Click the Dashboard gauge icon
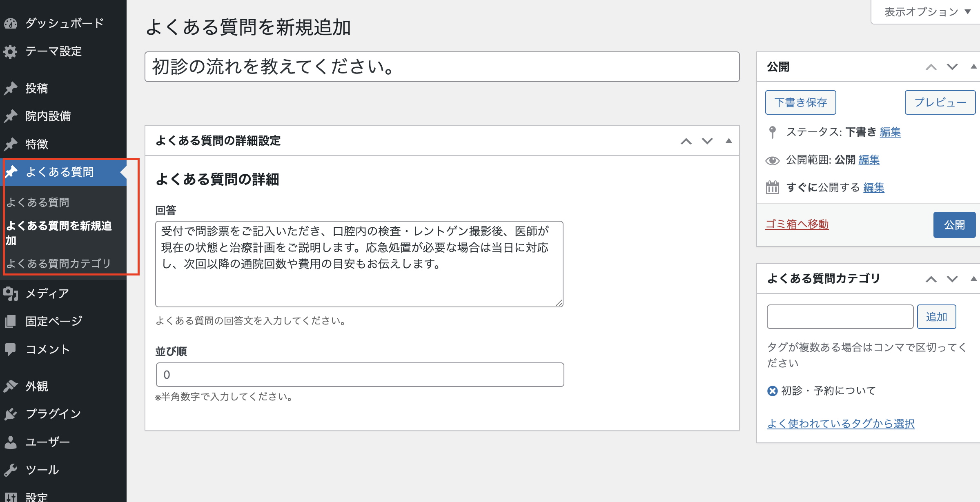Viewport: 980px width, 502px height. pos(11,24)
